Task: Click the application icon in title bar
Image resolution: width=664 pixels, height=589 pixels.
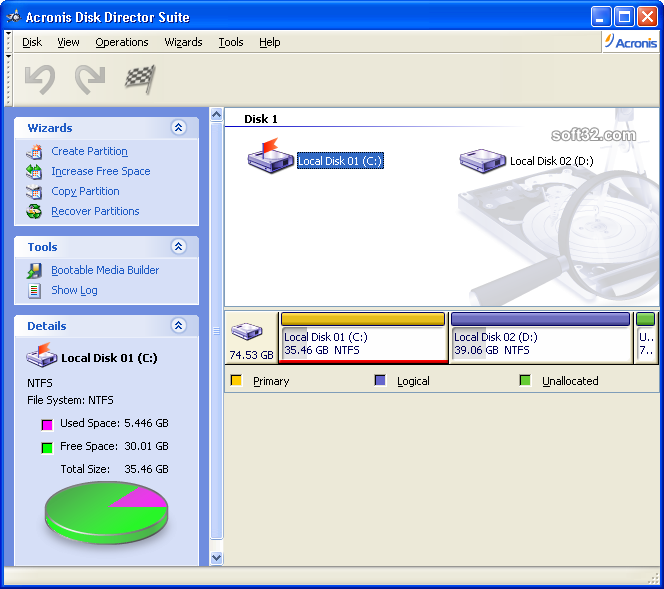Action: (x=14, y=17)
